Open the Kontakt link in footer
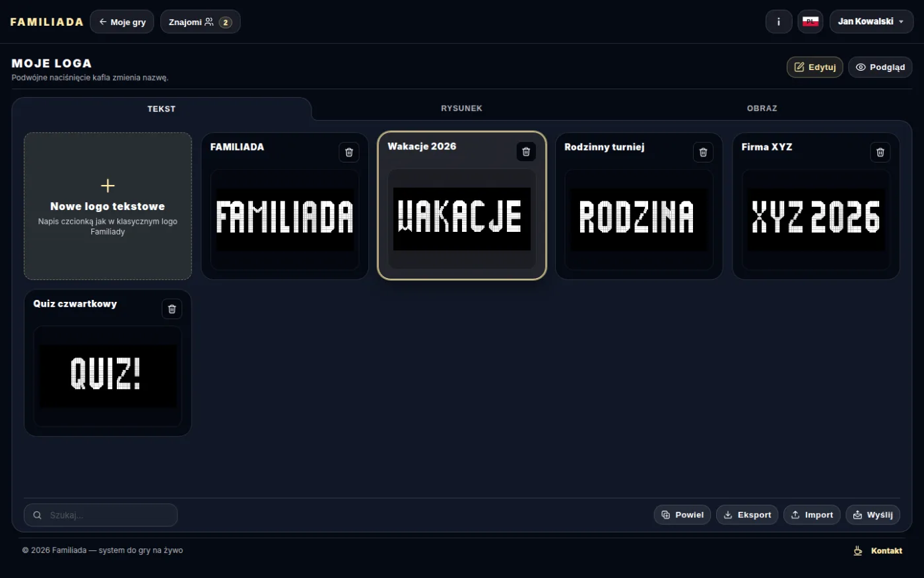 click(886, 551)
